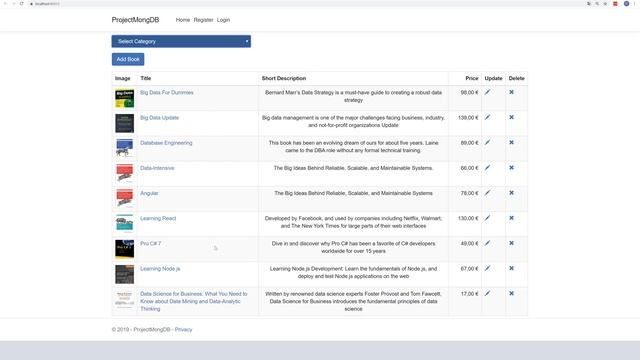
Task: Click the delete X icon for Big Data For Dummies
Action: coord(511,92)
